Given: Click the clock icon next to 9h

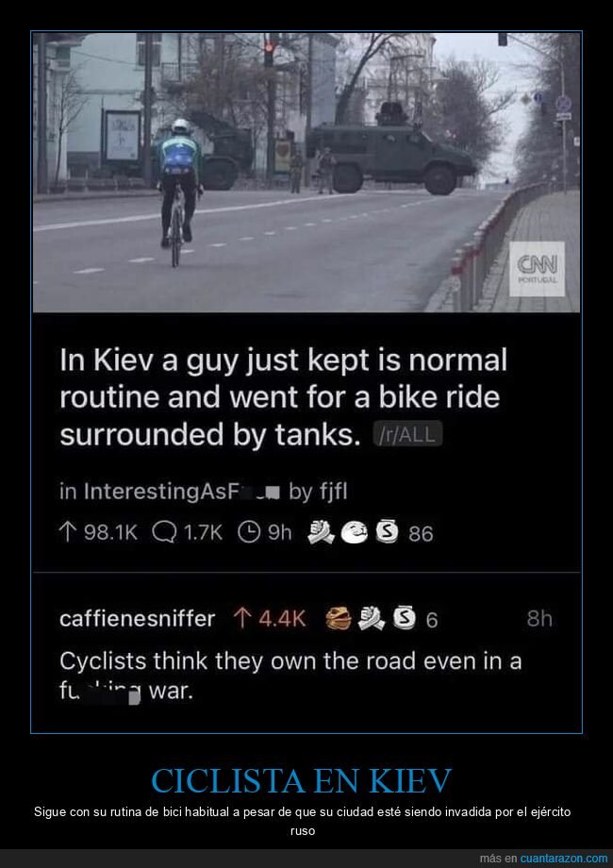Looking at the screenshot, I should tap(249, 532).
